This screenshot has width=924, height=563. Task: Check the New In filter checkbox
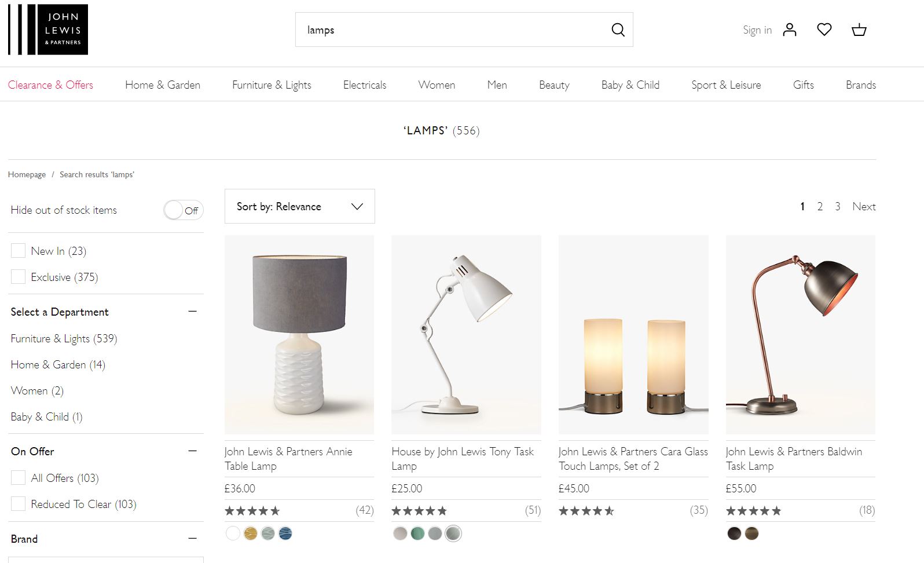coord(19,251)
